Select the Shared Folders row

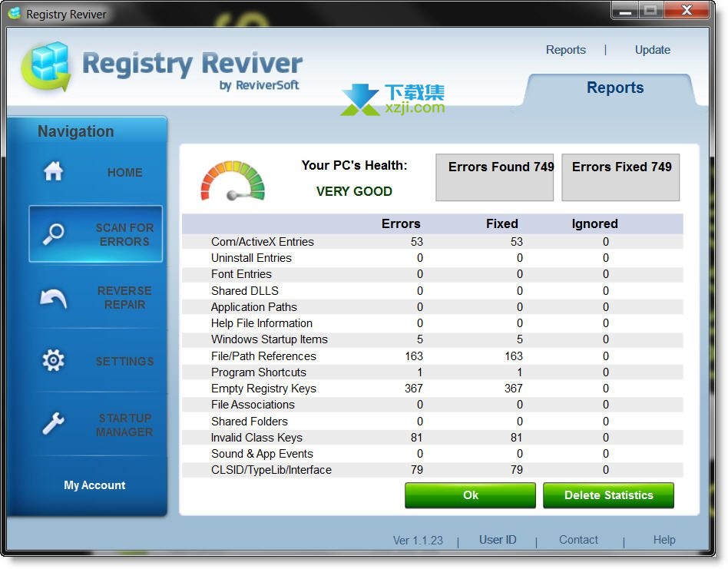[432, 422]
